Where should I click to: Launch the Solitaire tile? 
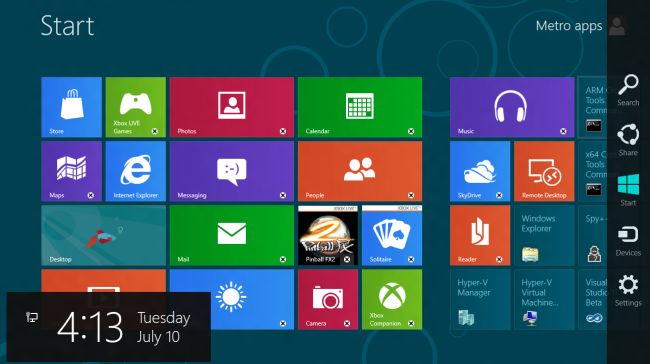click(392, 235)
